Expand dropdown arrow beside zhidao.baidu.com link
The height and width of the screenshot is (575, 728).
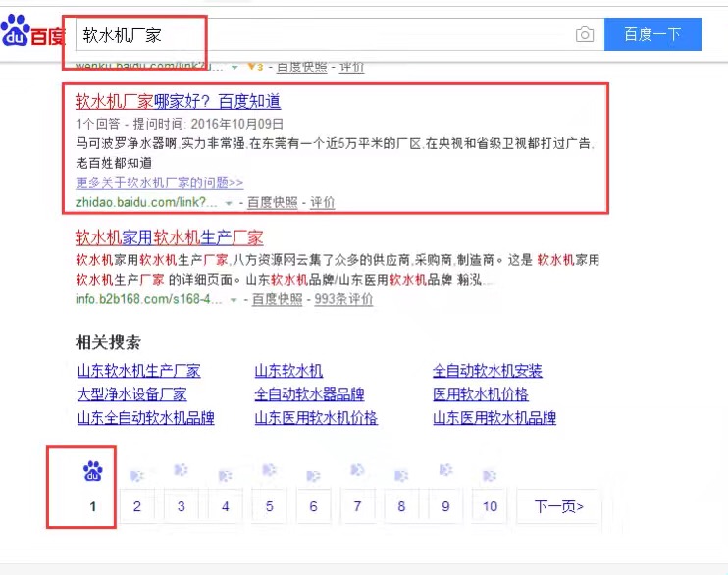tap(229, 203)
